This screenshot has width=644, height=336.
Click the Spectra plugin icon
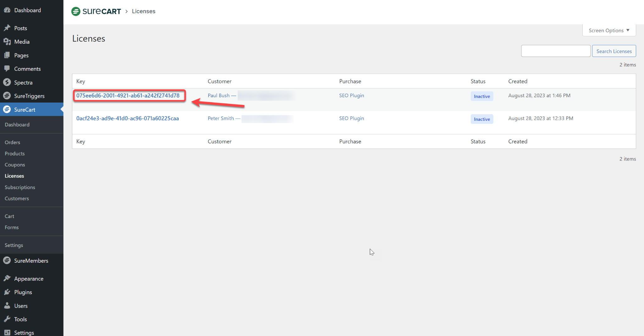(x=7, y=82)
